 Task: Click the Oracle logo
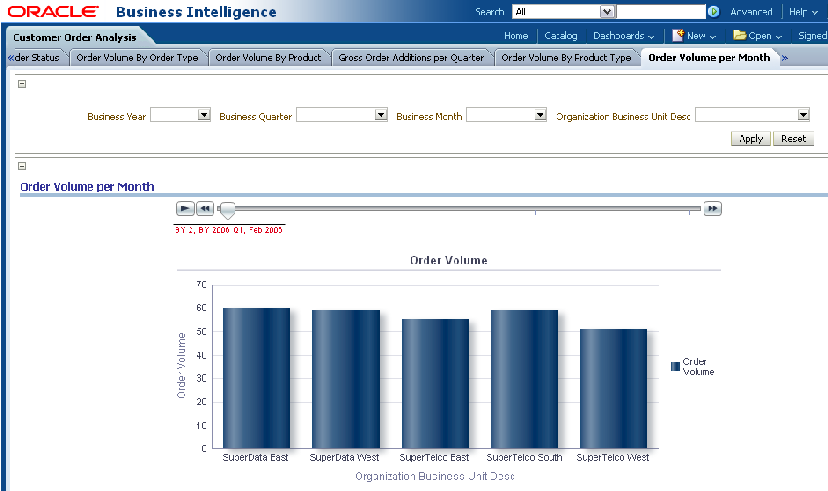coord(53,12)
